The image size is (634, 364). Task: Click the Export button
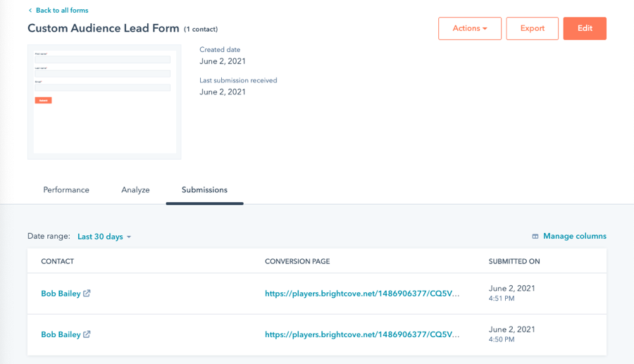coord(532,28)
